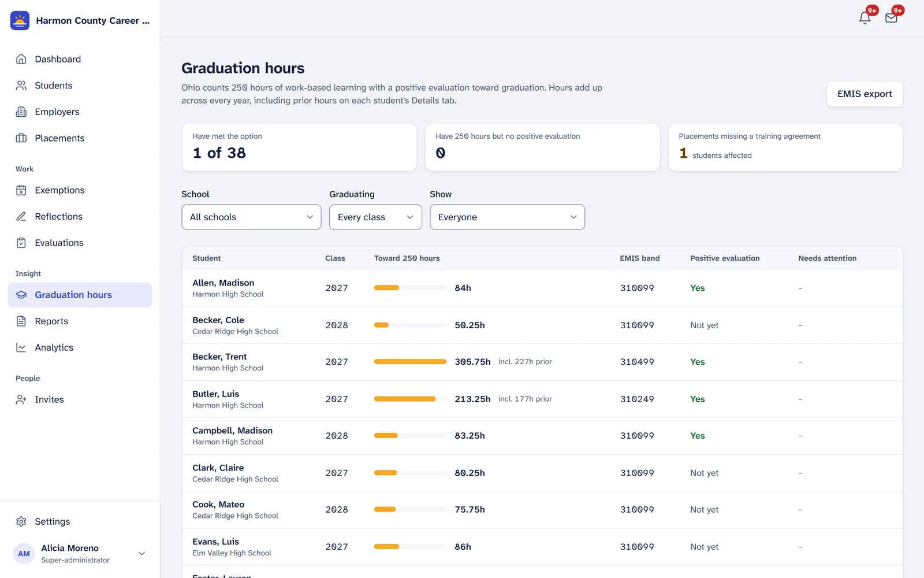Open Students menu label
The height and width of the screenshot is (578, 924).
tap(54, 86)
